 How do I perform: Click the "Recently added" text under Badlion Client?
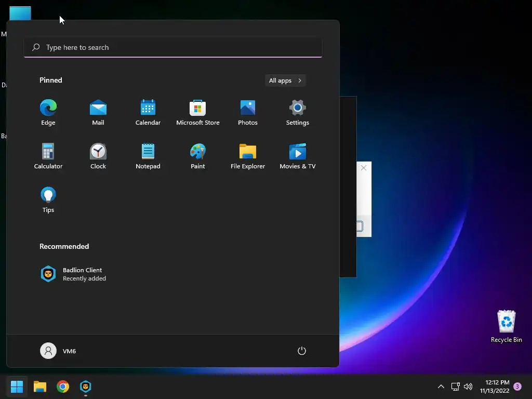click(x=85, y=278)
